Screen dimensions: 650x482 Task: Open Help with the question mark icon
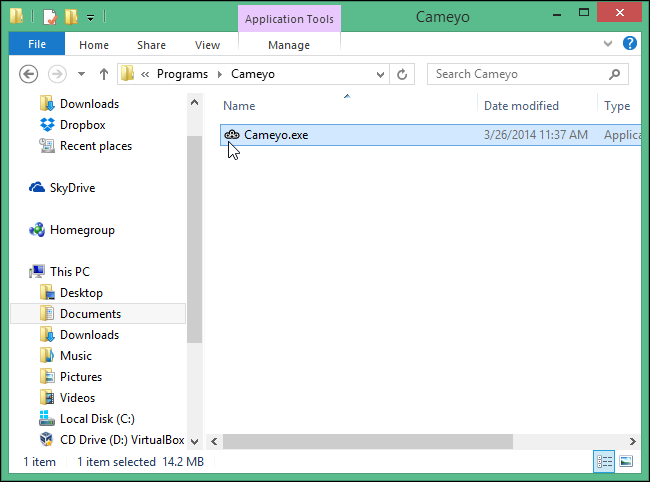630,43
